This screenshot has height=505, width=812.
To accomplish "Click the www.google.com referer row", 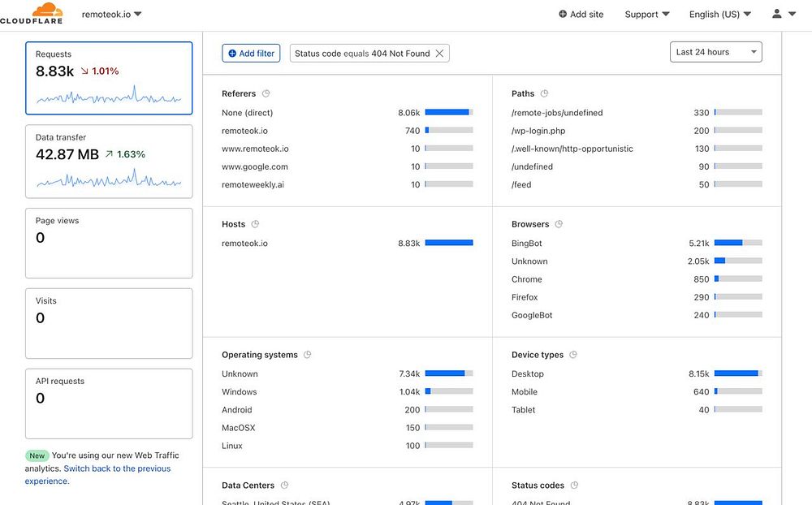I will [347, 166].
